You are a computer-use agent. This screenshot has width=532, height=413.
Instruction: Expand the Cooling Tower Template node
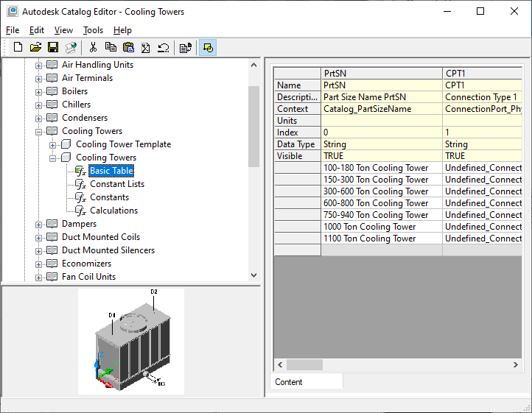(52, 145)
